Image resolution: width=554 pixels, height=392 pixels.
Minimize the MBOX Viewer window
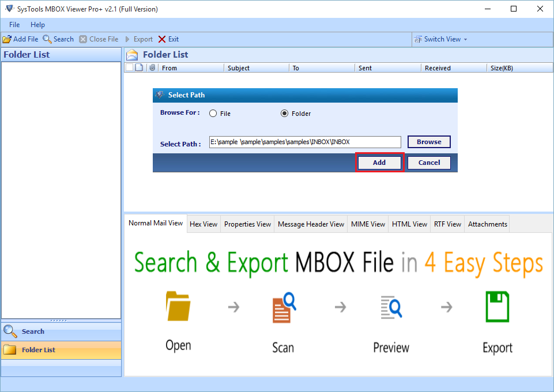click(488, 9)
